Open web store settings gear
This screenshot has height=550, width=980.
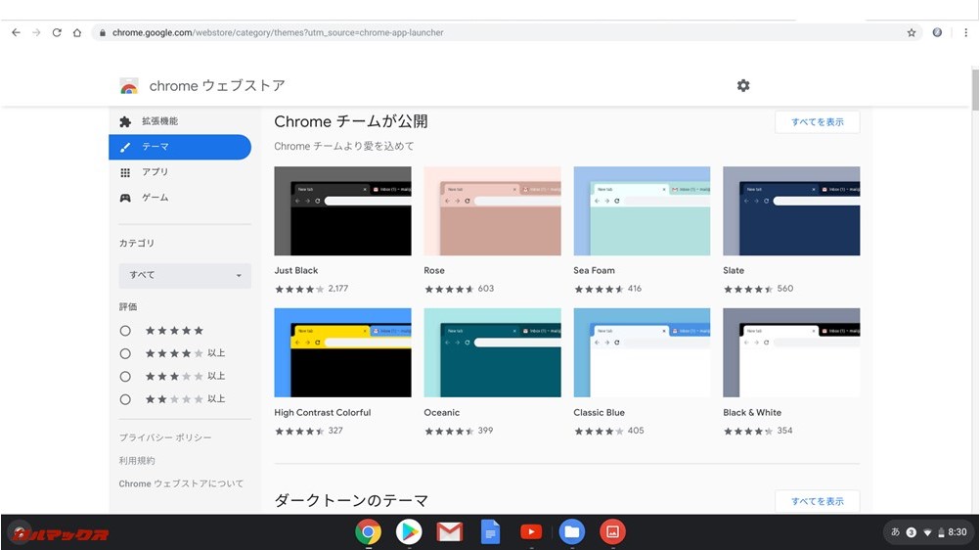(x=743, y=86)
